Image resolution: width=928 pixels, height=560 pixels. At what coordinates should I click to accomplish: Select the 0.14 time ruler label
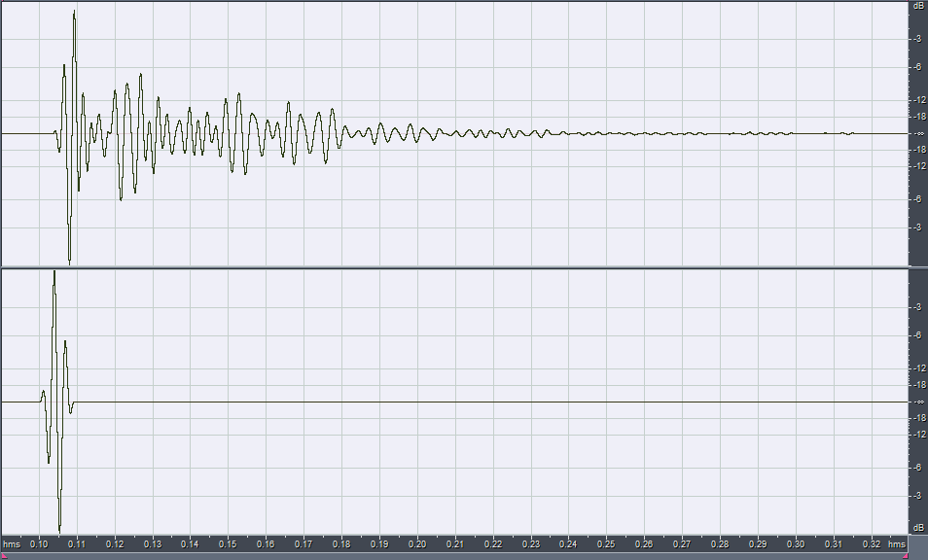click(x=190, y=544)
